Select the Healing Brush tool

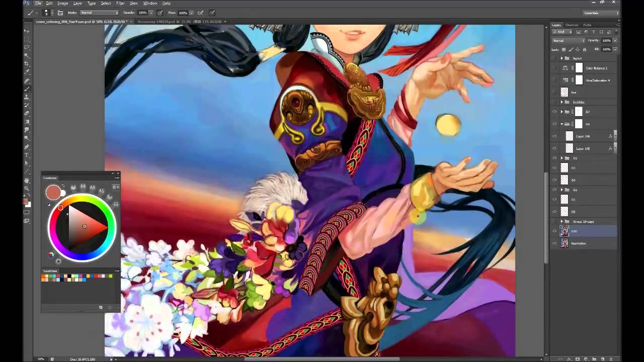coord(27,80)
